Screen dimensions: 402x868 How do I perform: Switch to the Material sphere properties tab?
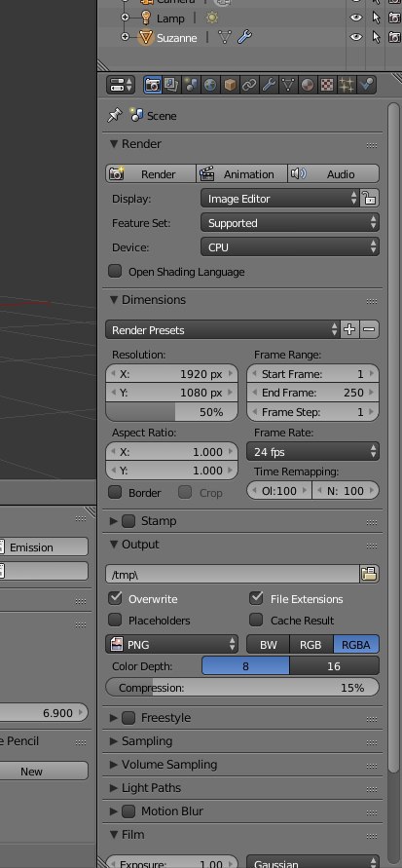(308, 85)
